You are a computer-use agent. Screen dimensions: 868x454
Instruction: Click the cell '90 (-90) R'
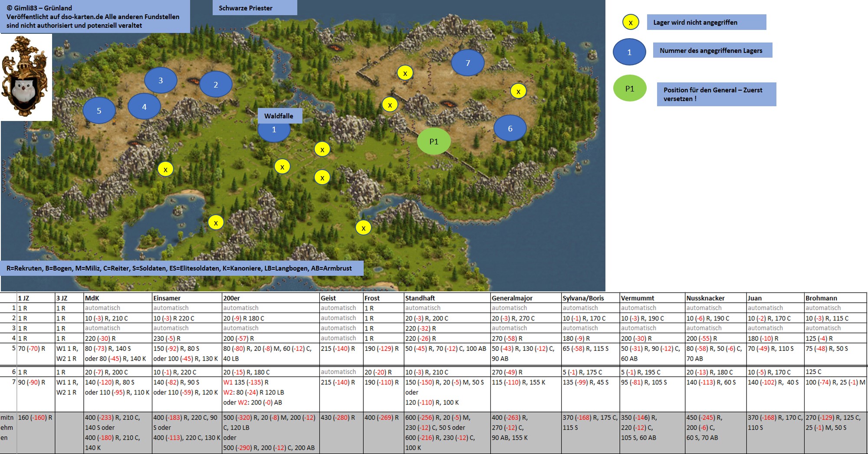pyautogui.click(x=36, y=394)
